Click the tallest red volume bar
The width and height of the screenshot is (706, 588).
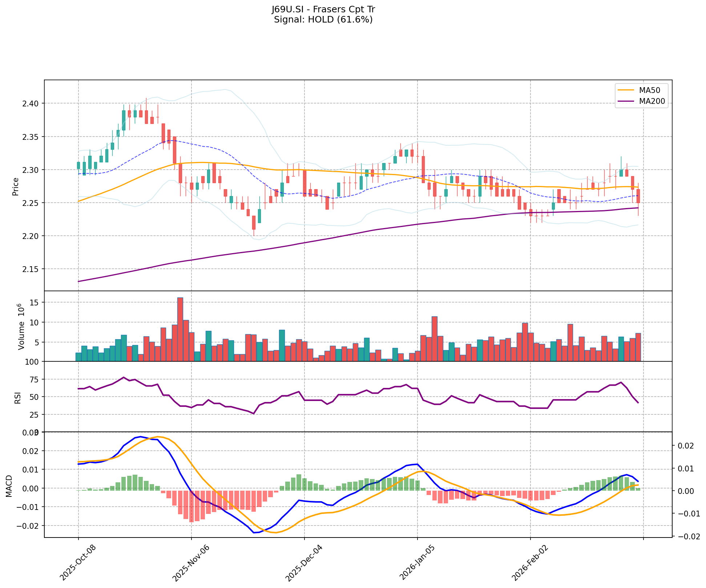[x=180, y=329]
